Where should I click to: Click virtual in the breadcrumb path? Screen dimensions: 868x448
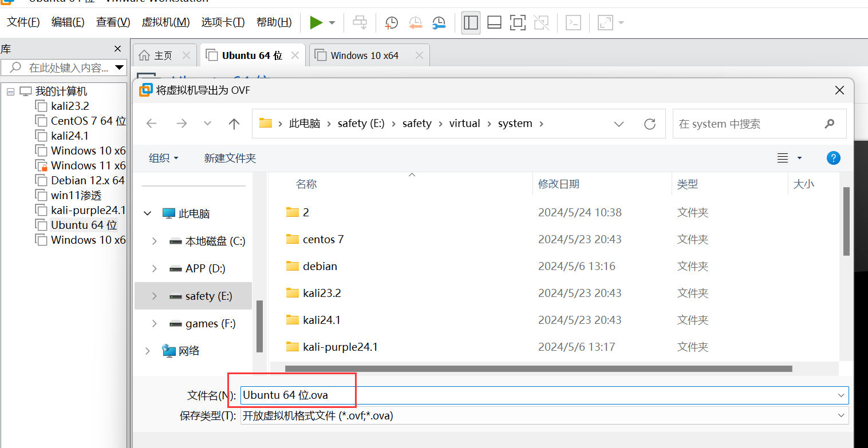click(464, 124)
